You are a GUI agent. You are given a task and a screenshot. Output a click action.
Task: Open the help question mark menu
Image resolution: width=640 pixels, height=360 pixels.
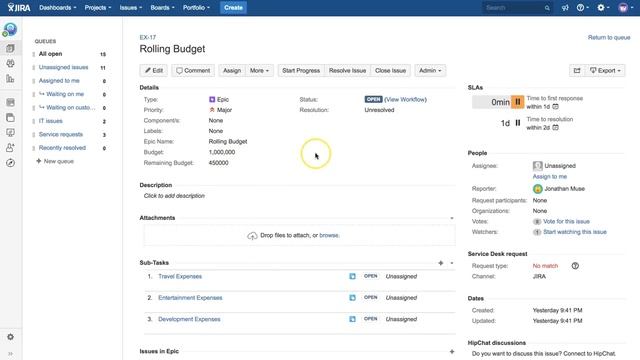pos(582,8)
